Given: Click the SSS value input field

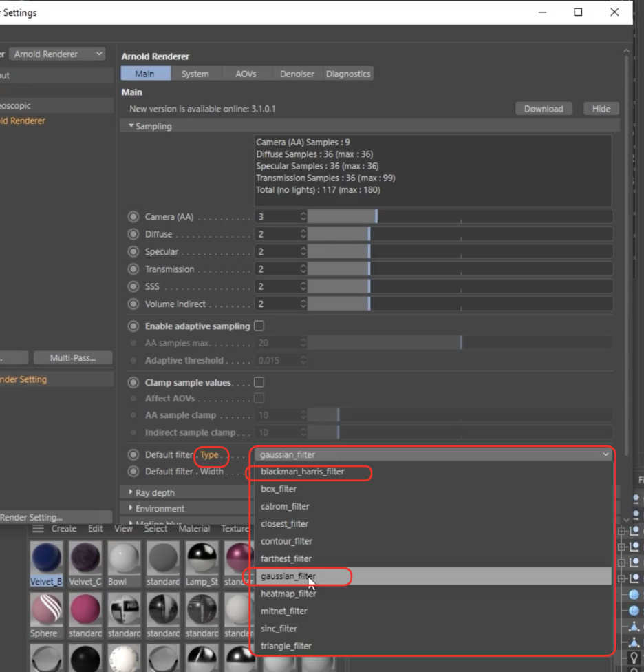Looking at the screenshot, I should click(x=277, y=286).
